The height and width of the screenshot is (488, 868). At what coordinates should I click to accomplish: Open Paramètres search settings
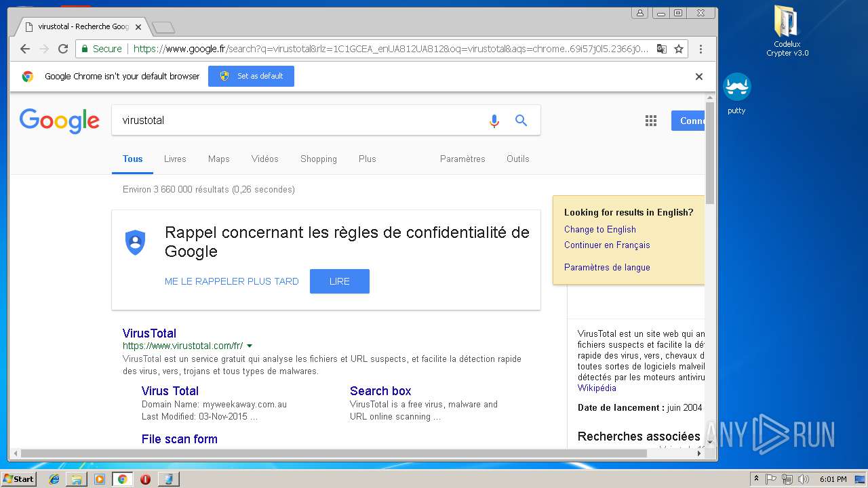tap(462, 159)
